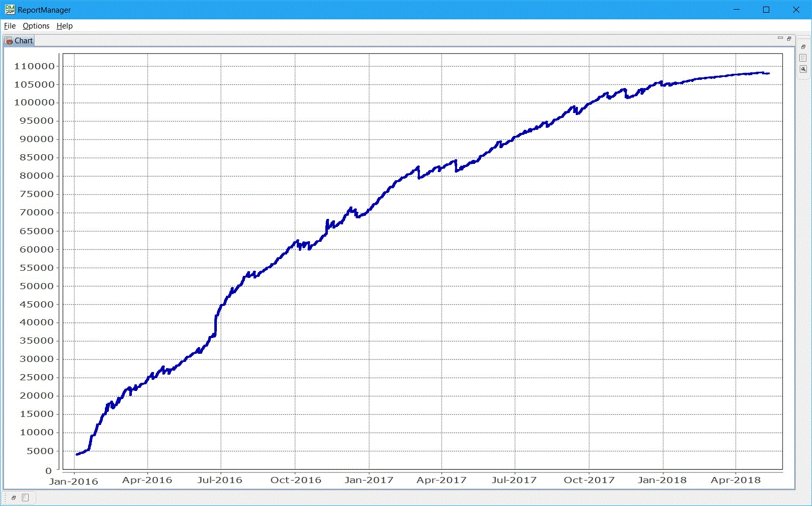Click the 65000 y-axis value

37,231
